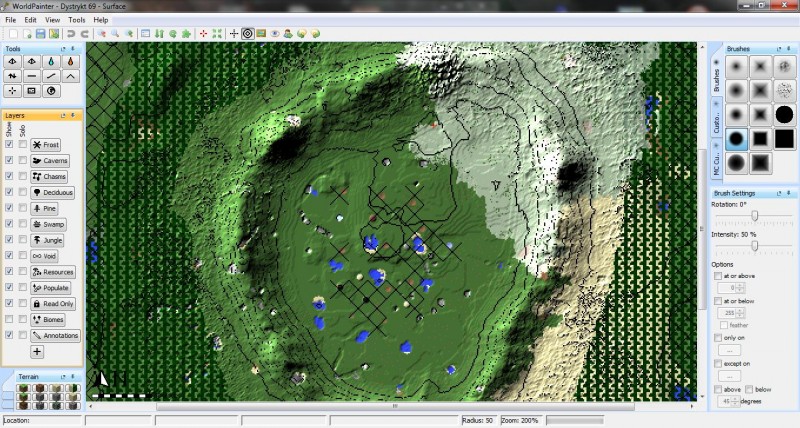Screen dimensions: 800x428
Task: Select the Jungle layer button
Action: [x=47, y=240]
